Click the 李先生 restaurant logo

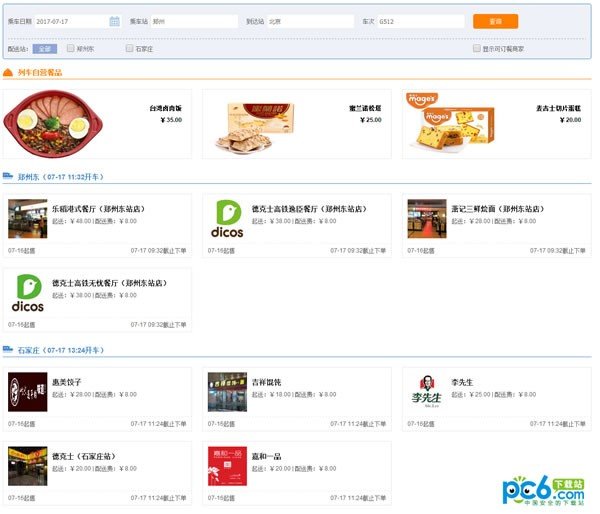427,391
